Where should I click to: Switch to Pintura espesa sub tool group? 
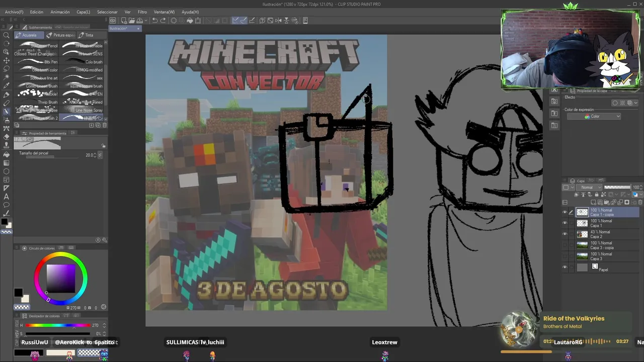[x=61, y=35]
